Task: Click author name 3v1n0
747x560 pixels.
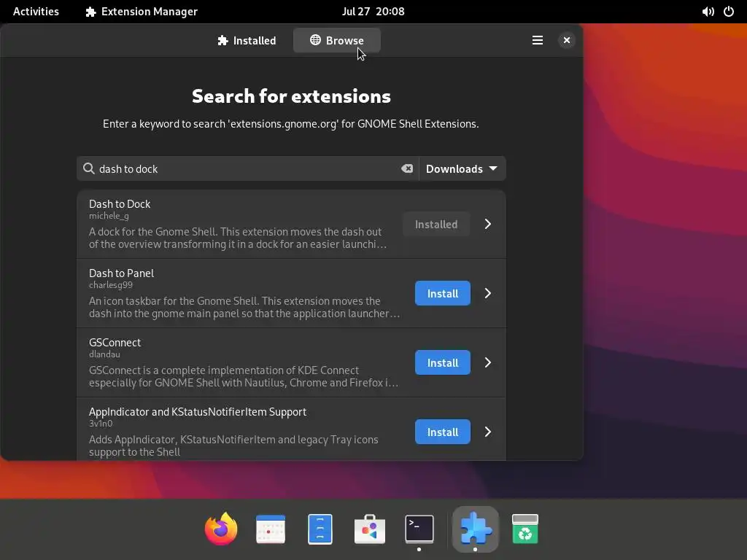Action: click(101, 424)
